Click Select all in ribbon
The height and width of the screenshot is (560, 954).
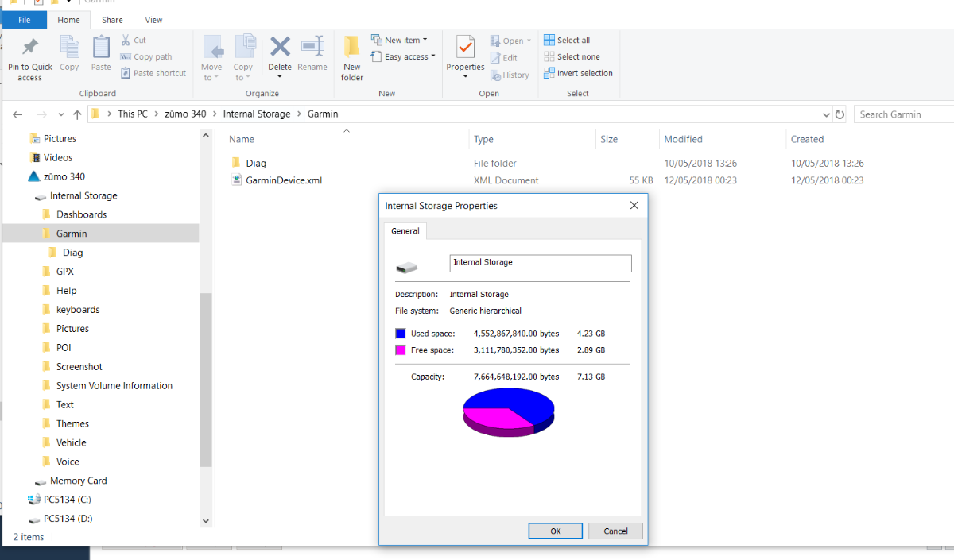(567, 40)
